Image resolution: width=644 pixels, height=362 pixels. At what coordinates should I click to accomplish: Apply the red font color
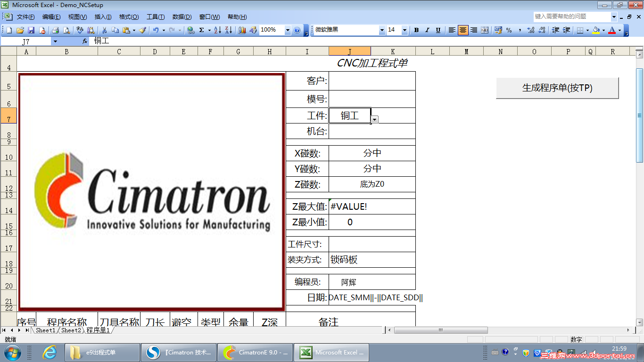click(x=612, y=30)
